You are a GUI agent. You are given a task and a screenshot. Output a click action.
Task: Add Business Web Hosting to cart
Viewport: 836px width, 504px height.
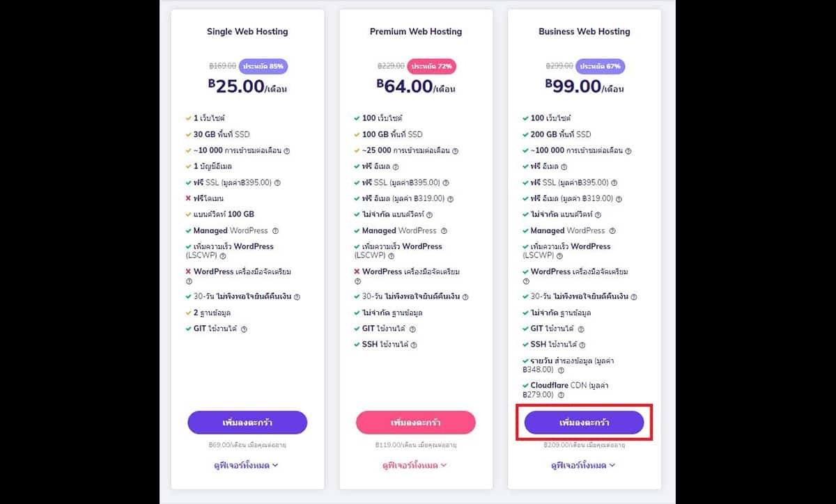(x=584, y=423)
